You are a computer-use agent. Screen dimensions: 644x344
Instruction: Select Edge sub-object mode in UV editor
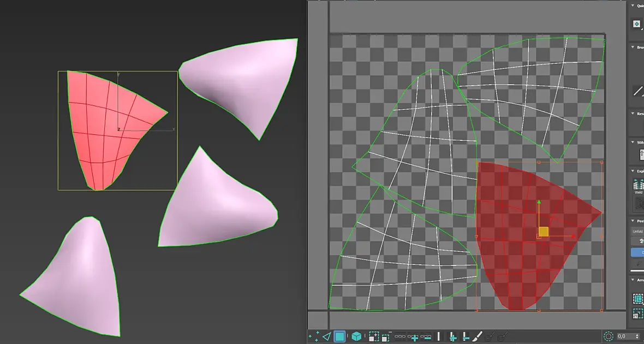(x=327, y=336)
